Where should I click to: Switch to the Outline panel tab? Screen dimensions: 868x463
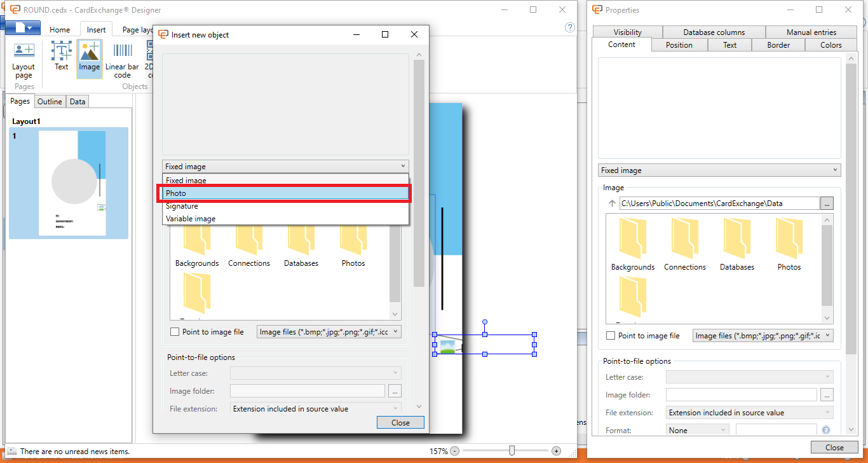tap(50, 102)
